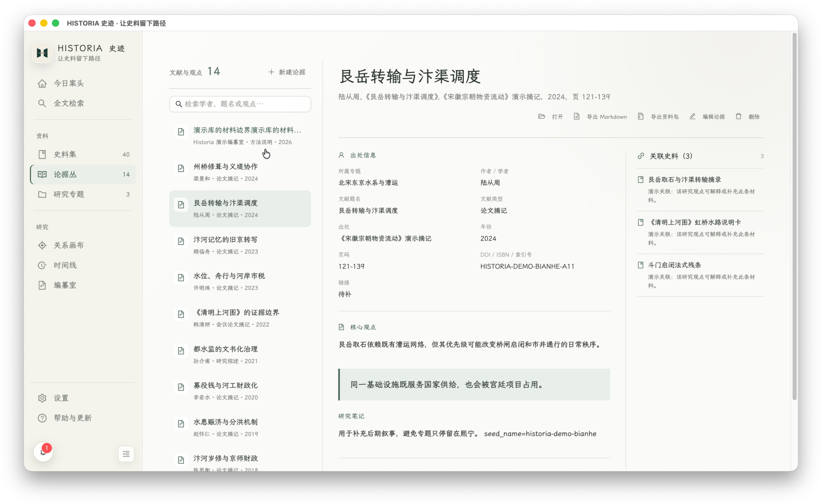The image size is (822, 504).
Task: Click the 北宋东京水系与漕运 topic value
Action: 368,183
